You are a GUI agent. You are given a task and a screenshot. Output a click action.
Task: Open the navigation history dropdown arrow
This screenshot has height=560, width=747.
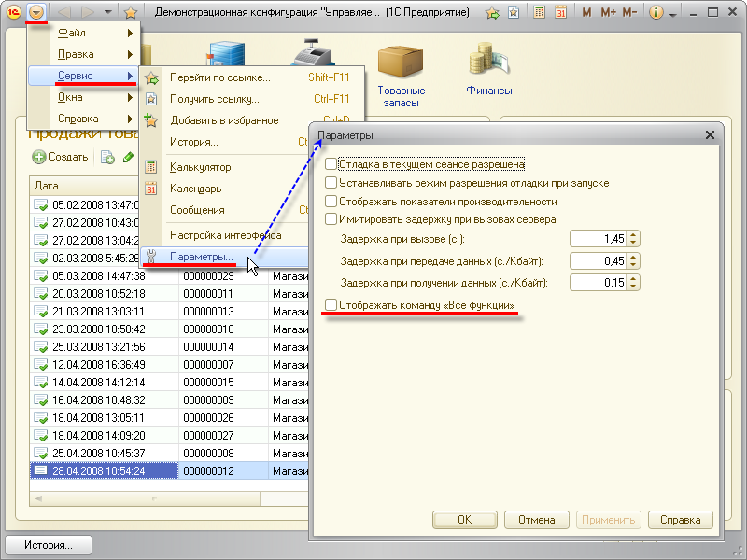coord(109,13)
